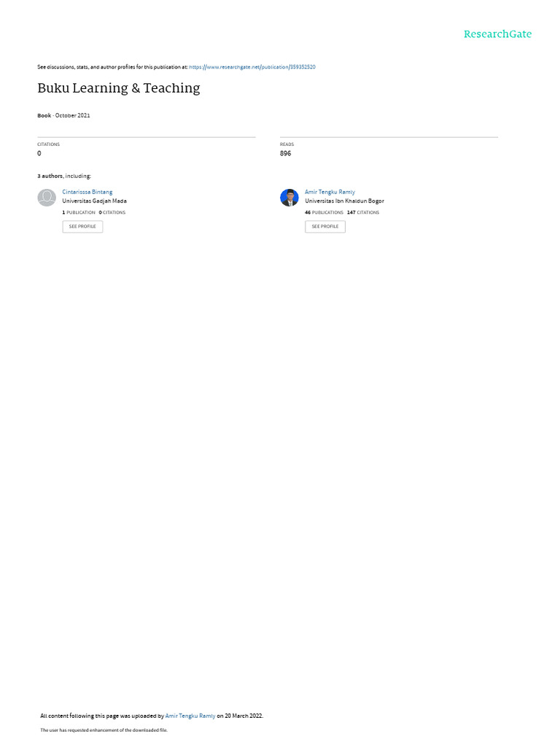Click SEE PROFILE under Amir Tengku Ramly
The width and height of the screenshot is (560, 747).
pyautogui.click(x=325, y=226)
